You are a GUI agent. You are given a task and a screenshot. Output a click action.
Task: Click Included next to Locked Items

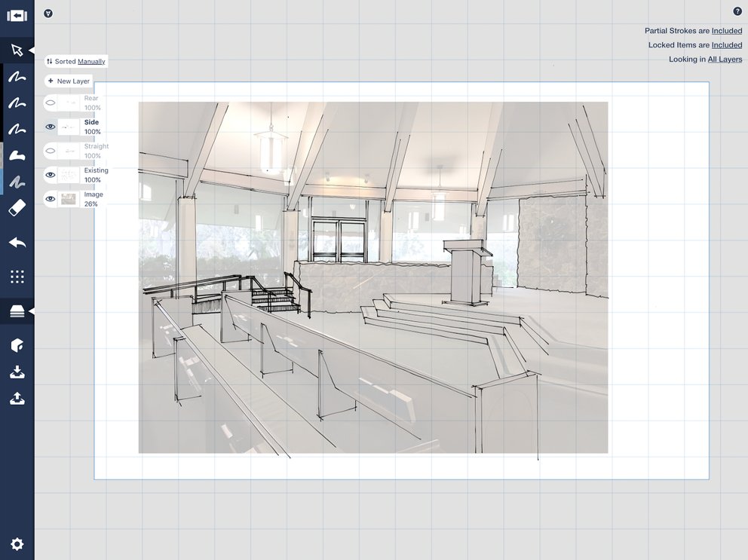tap(727, 44)
